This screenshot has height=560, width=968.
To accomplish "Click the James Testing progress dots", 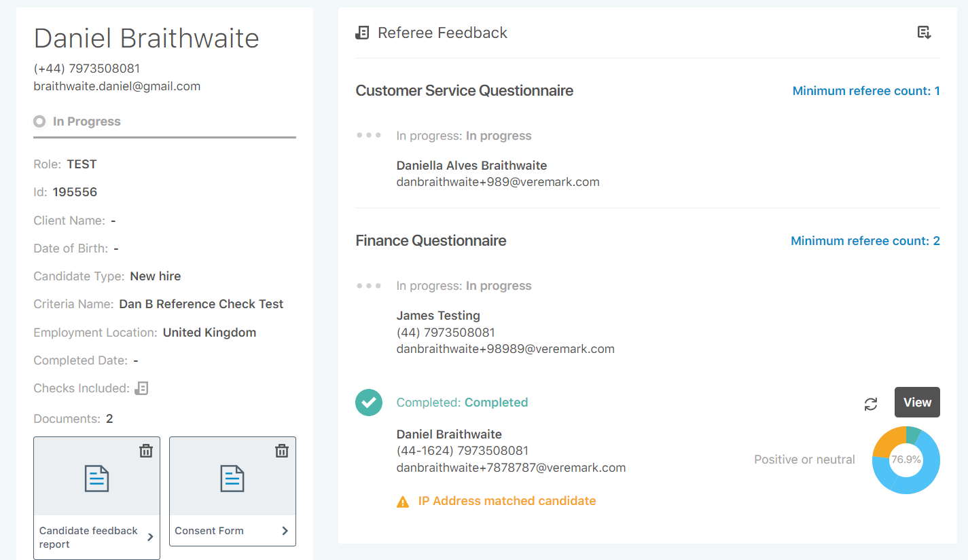I will [x=369, y=285].
